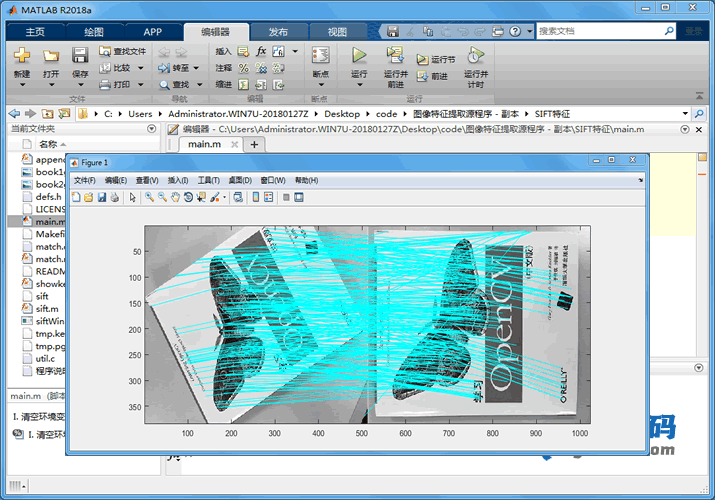
Task: Click the 登录 (Sign In) link
Action: coord(694,31)
